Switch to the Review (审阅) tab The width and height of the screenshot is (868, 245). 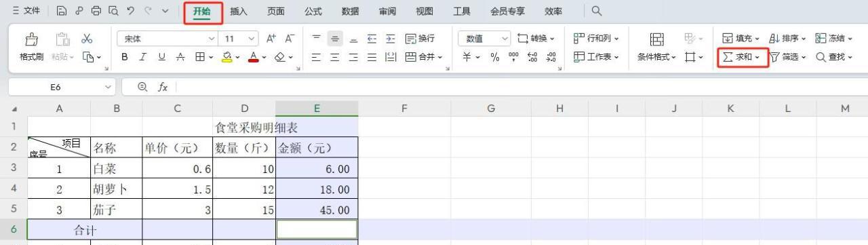click(387, 12)
